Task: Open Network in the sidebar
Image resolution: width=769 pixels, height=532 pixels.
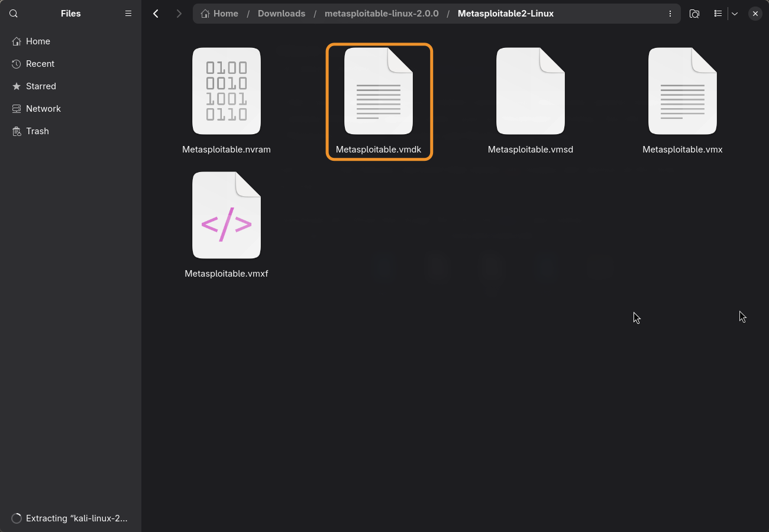Action: [70, 109]
